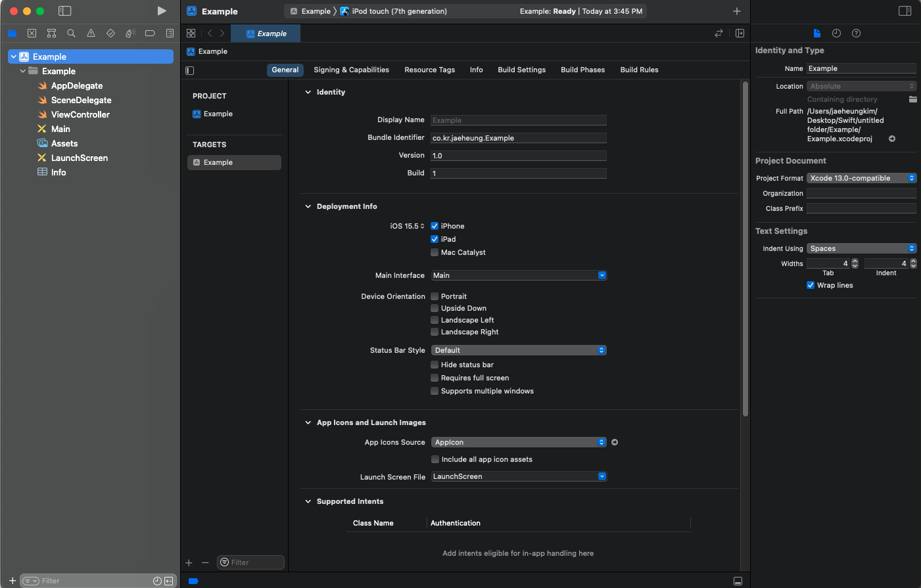Check Supports multiple windows

435,391
